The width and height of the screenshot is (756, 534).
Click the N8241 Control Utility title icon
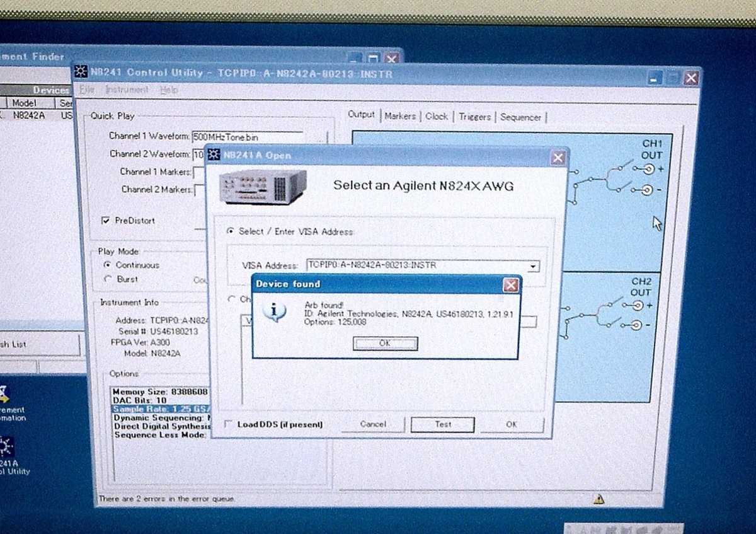tap(81, 71)
